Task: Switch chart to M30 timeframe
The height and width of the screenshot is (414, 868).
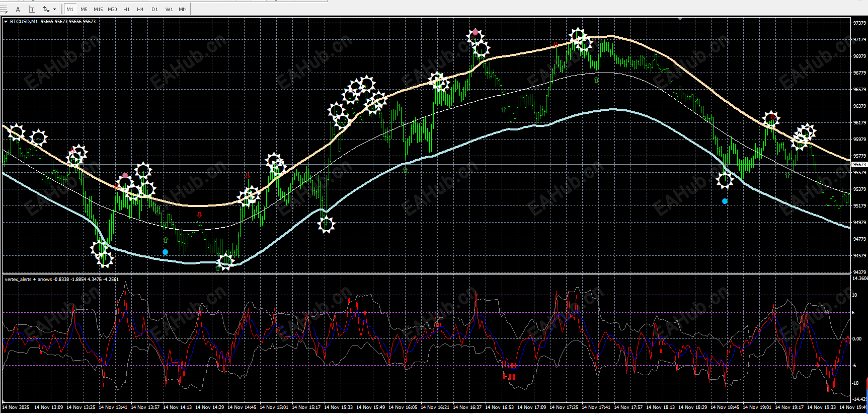Action: (x=112, y=9)
